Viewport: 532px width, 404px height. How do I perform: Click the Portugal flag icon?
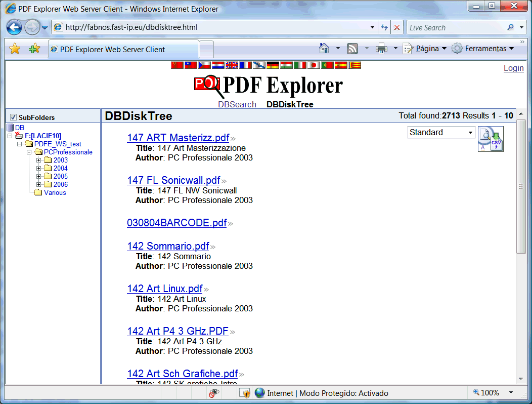click(x=327, y=65)
